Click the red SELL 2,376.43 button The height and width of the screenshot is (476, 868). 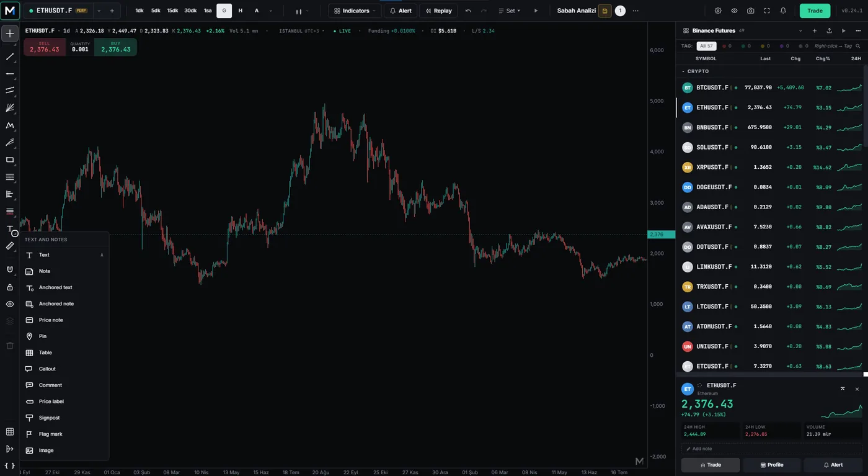(45, 47)
